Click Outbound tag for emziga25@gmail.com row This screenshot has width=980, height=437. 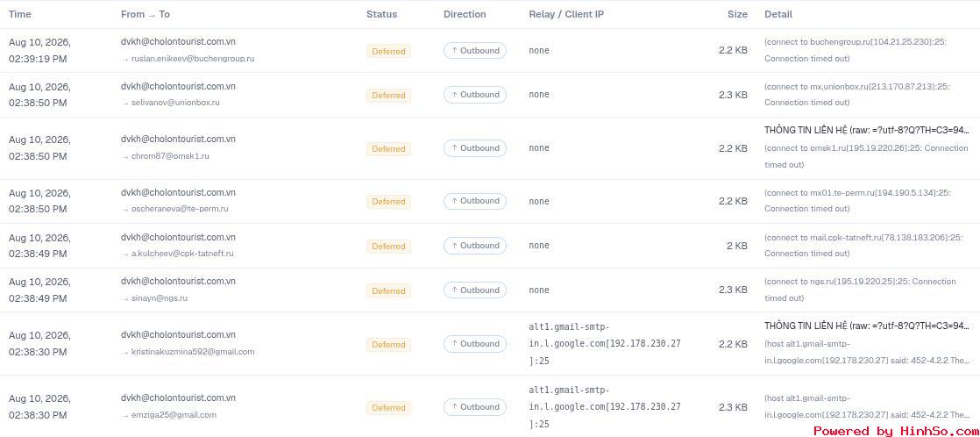475,407
